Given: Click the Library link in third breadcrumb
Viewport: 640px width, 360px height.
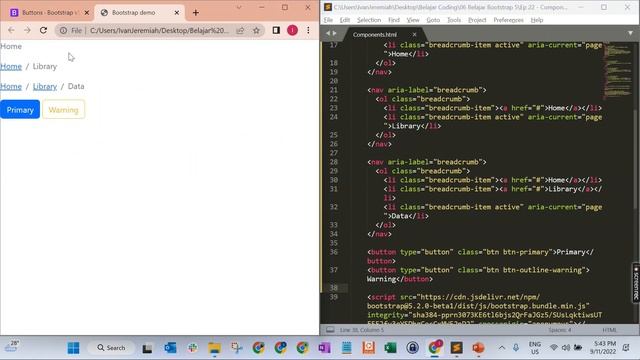Looking at the screenshot, I should point(45,87).
